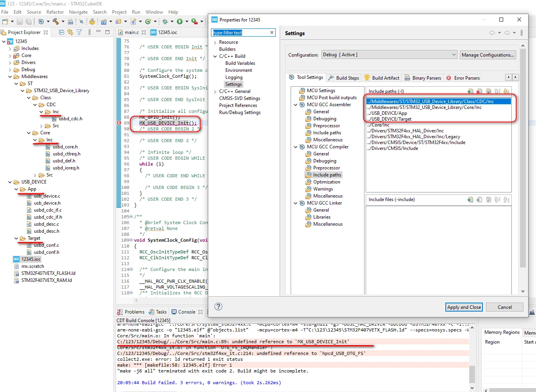Open the File menu
The width and height of the screenshot is (536, 392).
point(5,12)
